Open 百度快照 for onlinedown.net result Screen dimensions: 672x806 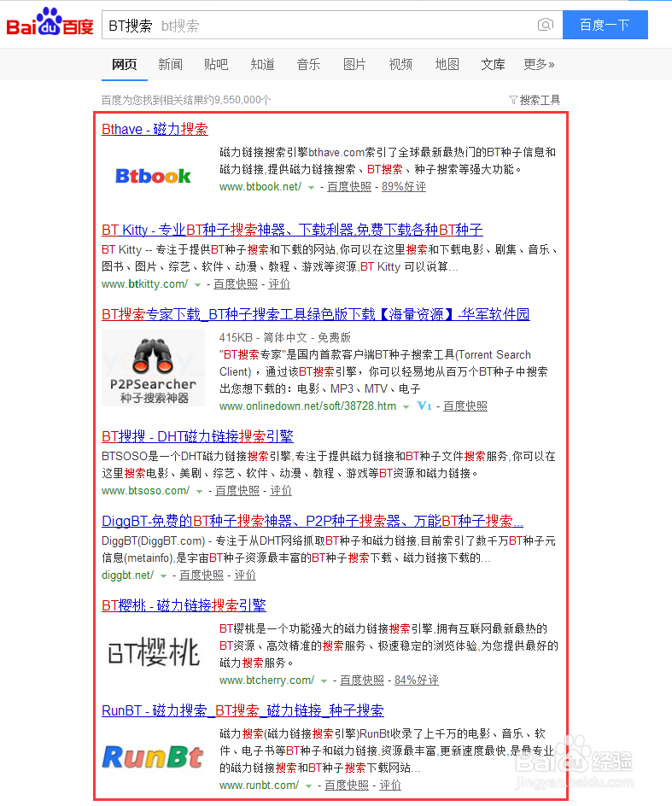tap(465, 406)
